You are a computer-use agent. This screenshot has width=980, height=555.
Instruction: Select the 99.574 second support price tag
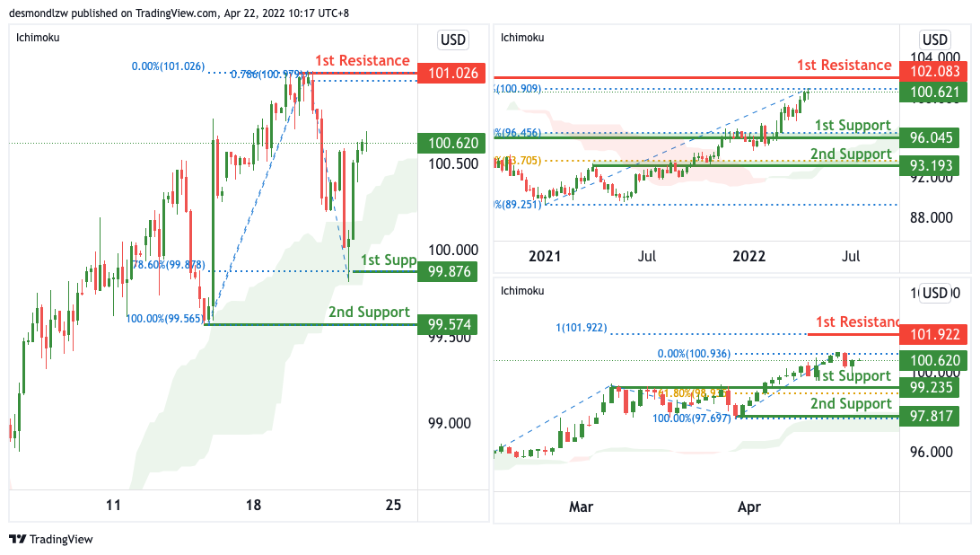(x=452, y=324)
